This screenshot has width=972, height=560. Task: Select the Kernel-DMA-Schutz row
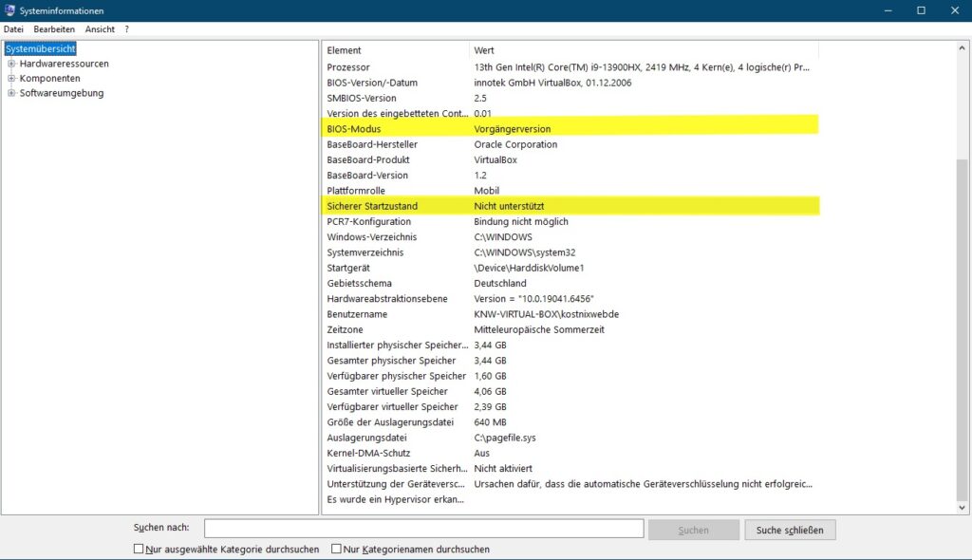click(x=570, y=454)
